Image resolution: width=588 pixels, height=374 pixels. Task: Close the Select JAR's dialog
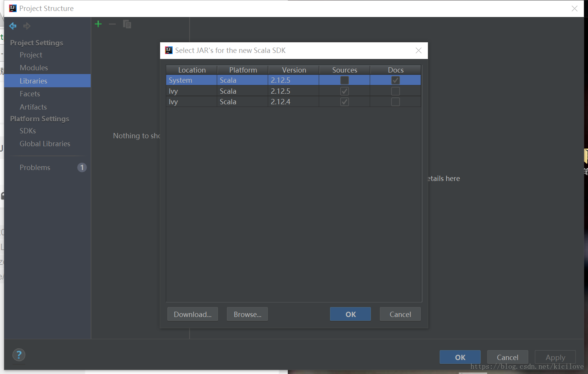tap(418, 50)
